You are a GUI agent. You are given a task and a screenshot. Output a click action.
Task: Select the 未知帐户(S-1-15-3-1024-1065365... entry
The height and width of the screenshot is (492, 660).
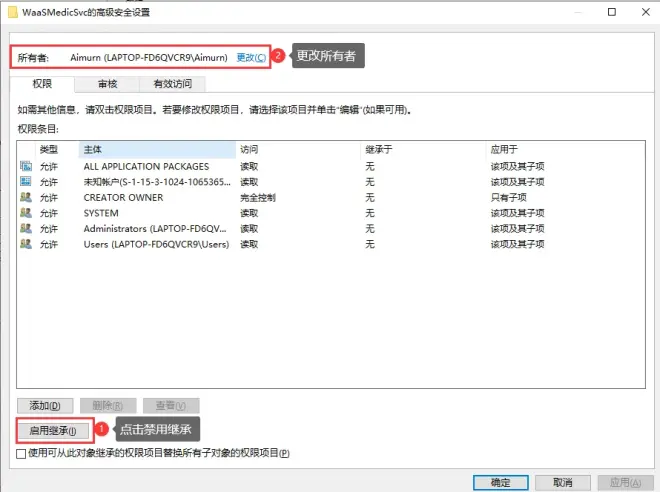click(330, 182)
